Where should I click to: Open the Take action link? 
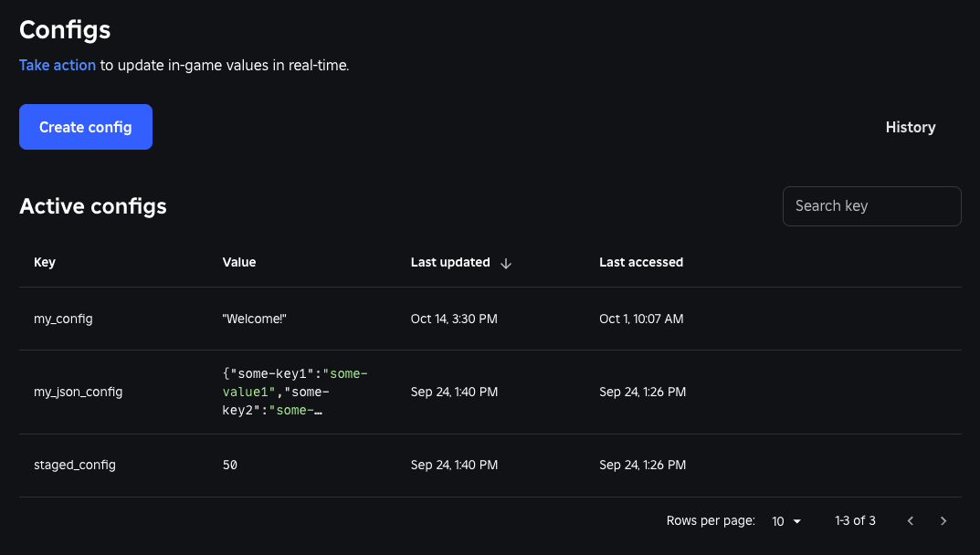(x=58, y=65)
